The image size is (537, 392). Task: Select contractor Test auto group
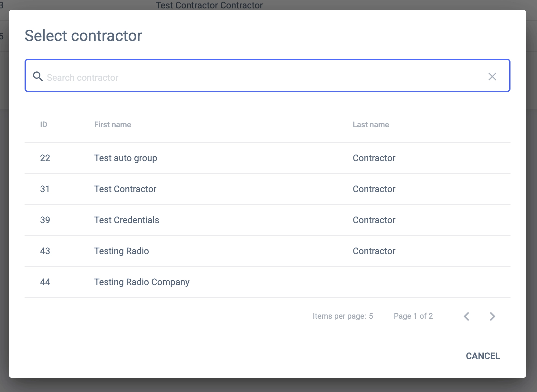point(126,158)
